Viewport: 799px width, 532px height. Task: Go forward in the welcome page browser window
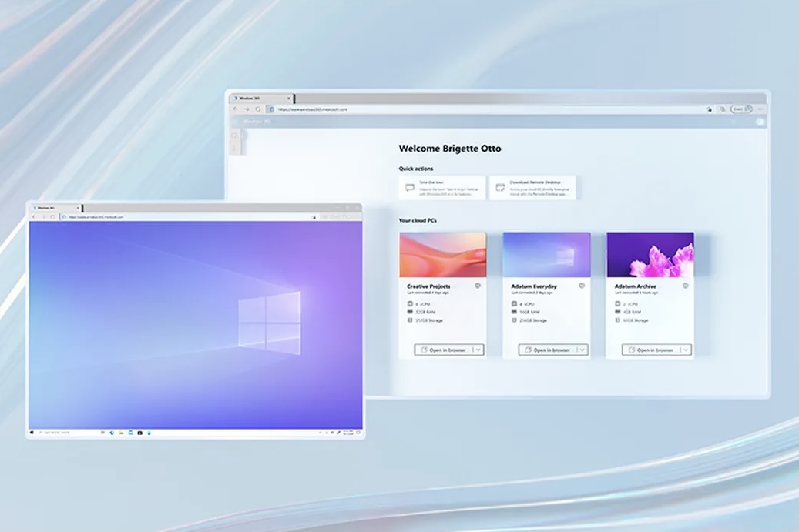point(247,109)
